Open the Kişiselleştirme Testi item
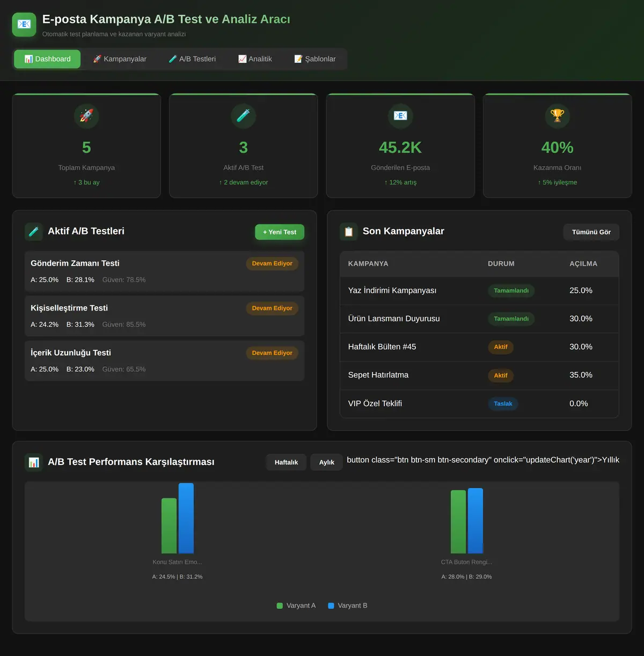Screen dimensions: 644x656 coord(164,316)
